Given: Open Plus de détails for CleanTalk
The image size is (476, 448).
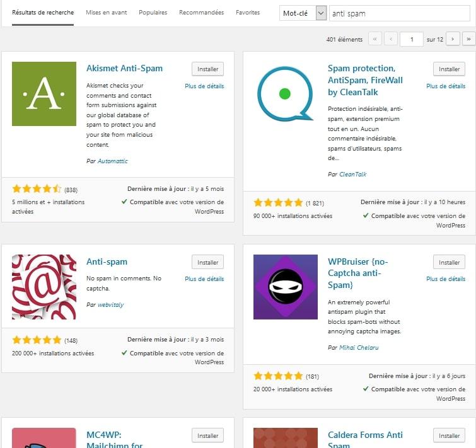Looking at the screenshot, I should [446, 86].
